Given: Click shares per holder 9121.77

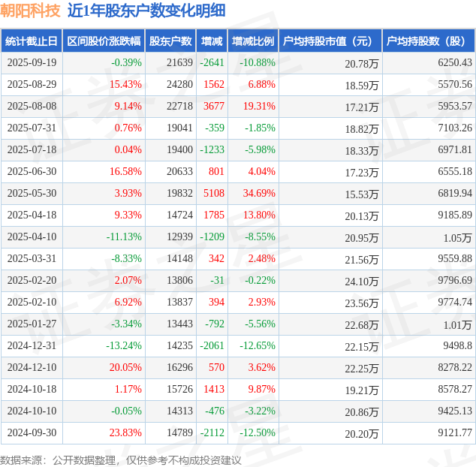Looking at the screenshot, I should 455,432.
